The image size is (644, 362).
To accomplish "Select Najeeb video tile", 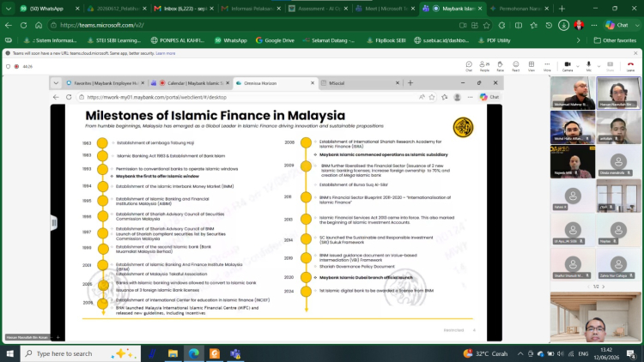I will tap(573, 162).
